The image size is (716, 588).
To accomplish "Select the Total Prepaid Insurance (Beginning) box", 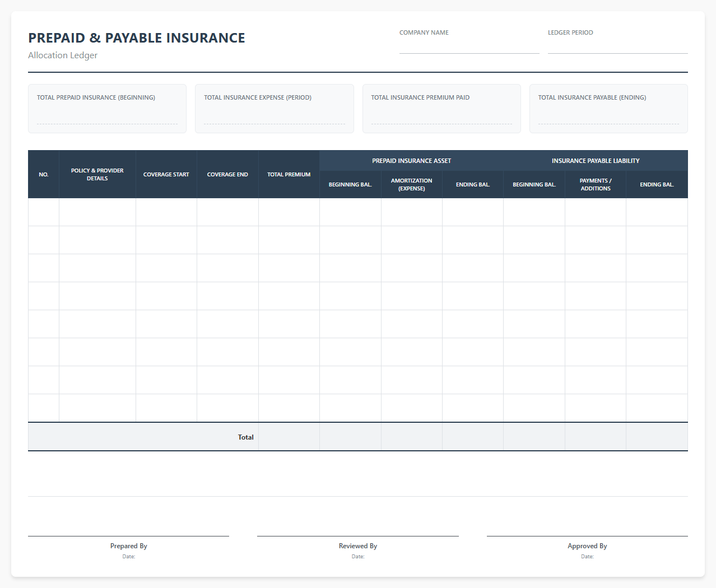I will click(x=107, y=109).
